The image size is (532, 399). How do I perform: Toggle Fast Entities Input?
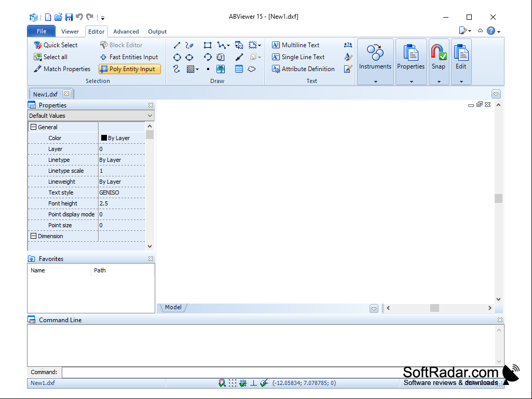pyautogui.click(x=129, y=57)
